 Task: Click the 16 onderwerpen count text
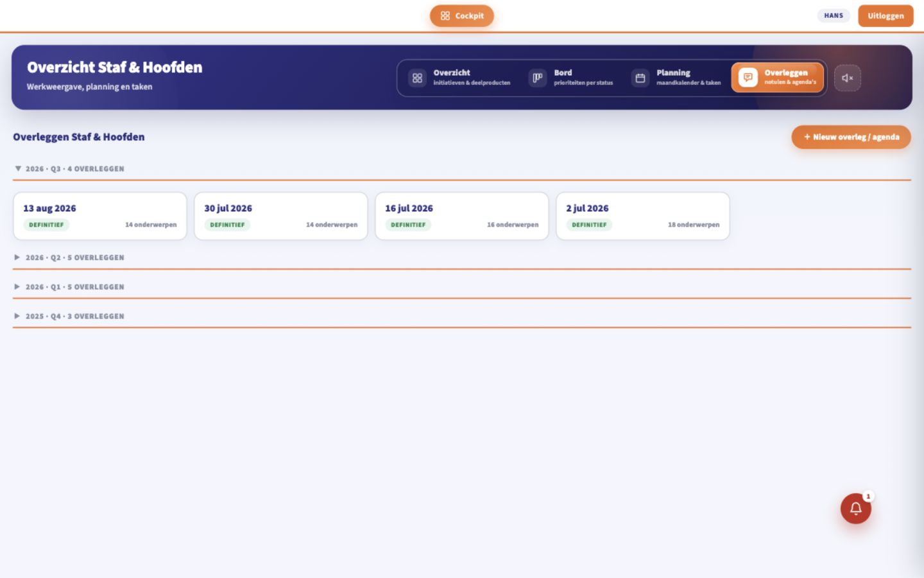[513, 225]
